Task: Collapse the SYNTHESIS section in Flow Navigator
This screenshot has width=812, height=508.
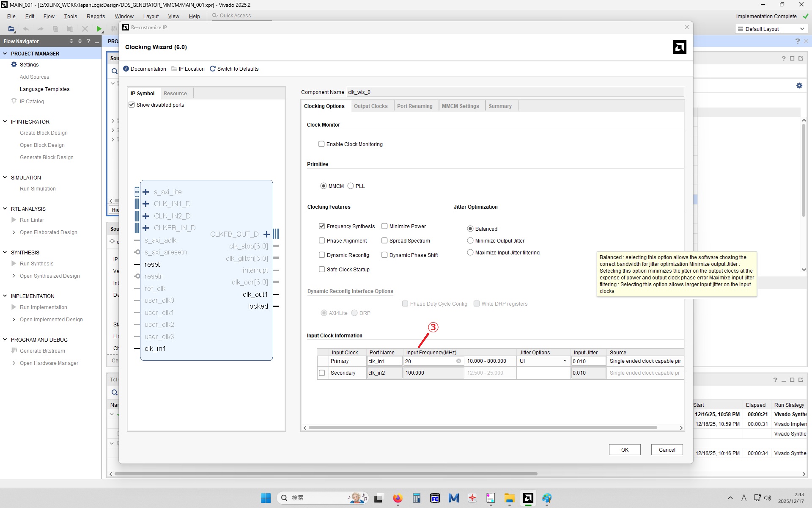Action: (5, 252)
